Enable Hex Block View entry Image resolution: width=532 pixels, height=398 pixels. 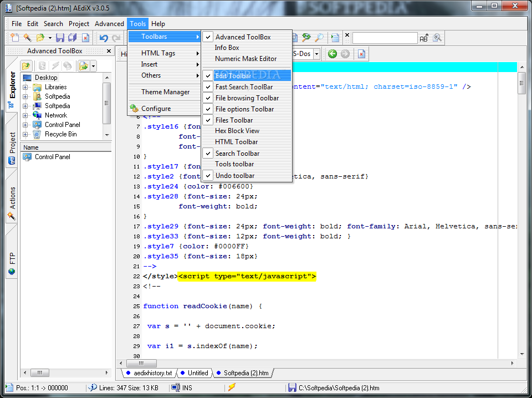(x=247, y=131)
